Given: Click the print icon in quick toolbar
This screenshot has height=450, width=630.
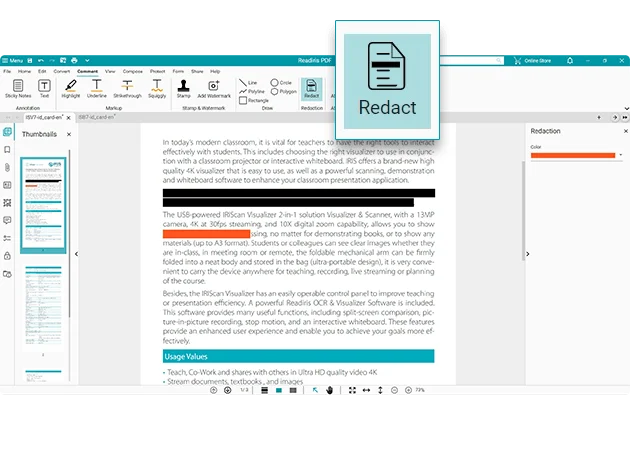Looking at the screenshot, I should [x=74, y=61].
